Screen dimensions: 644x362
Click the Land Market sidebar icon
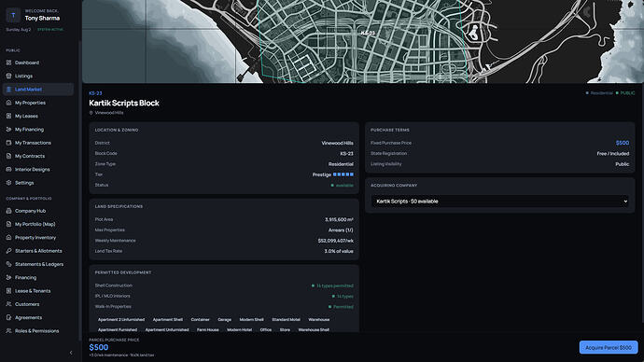point(8,90)
